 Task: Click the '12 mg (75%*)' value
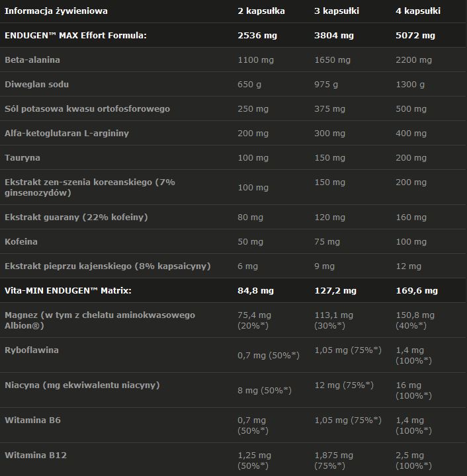pyautogui.click(x=344, y=385)
